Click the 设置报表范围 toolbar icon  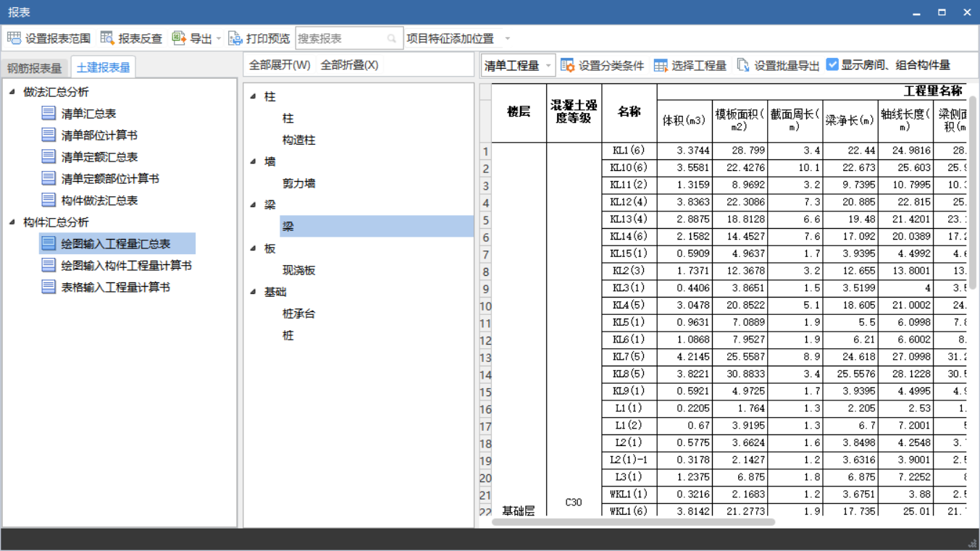tap(14, 38)
